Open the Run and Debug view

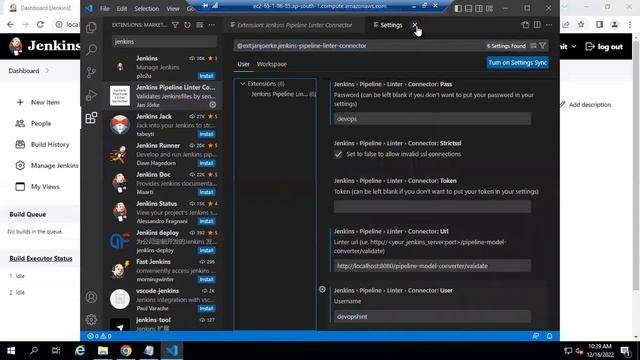(91, 95)
